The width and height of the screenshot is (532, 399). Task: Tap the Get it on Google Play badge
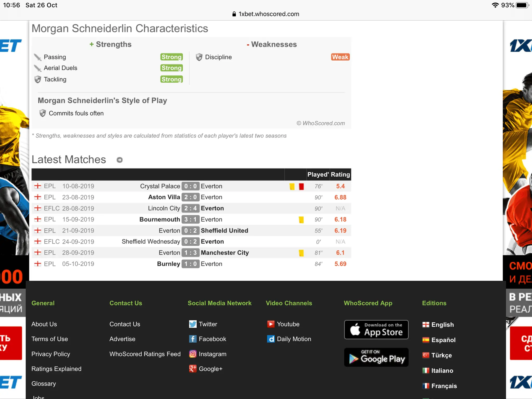376,357
